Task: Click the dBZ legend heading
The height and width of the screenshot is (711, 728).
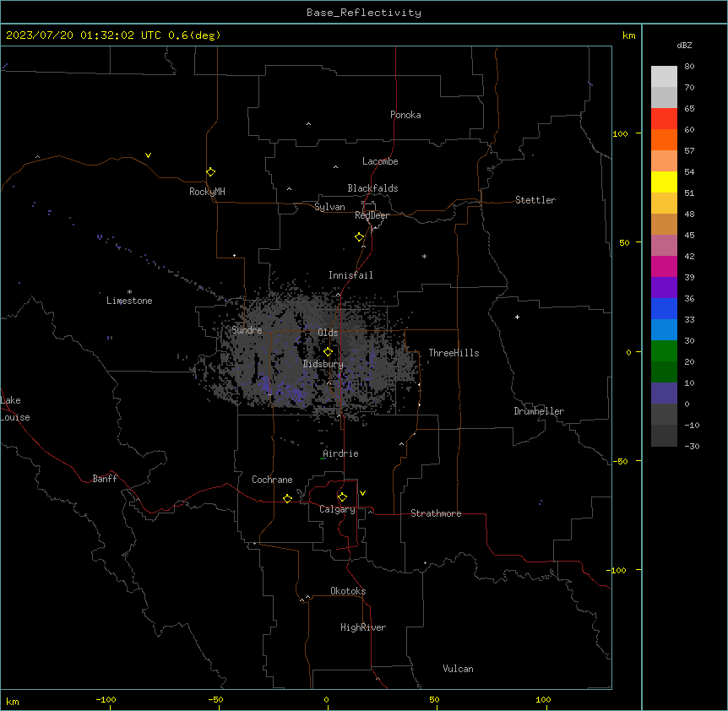Action: (x=684, y=45)
